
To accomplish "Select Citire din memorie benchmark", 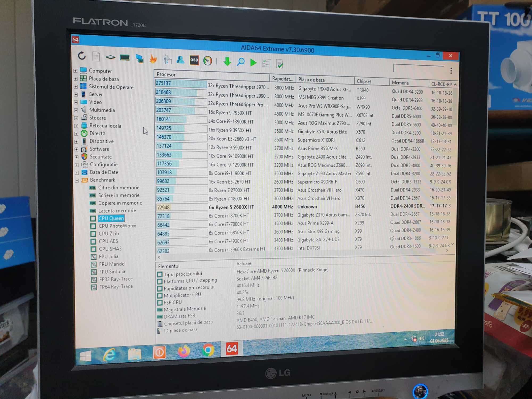I will point(119,188).
